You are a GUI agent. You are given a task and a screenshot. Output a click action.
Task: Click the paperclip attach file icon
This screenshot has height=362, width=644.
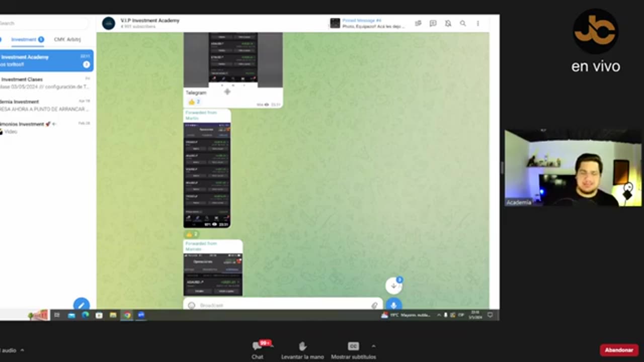(374, 305)
